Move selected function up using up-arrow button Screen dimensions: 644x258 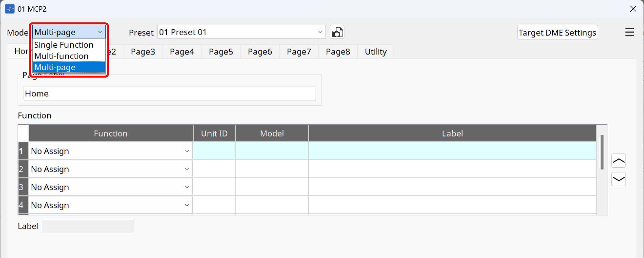coord(618,161)
